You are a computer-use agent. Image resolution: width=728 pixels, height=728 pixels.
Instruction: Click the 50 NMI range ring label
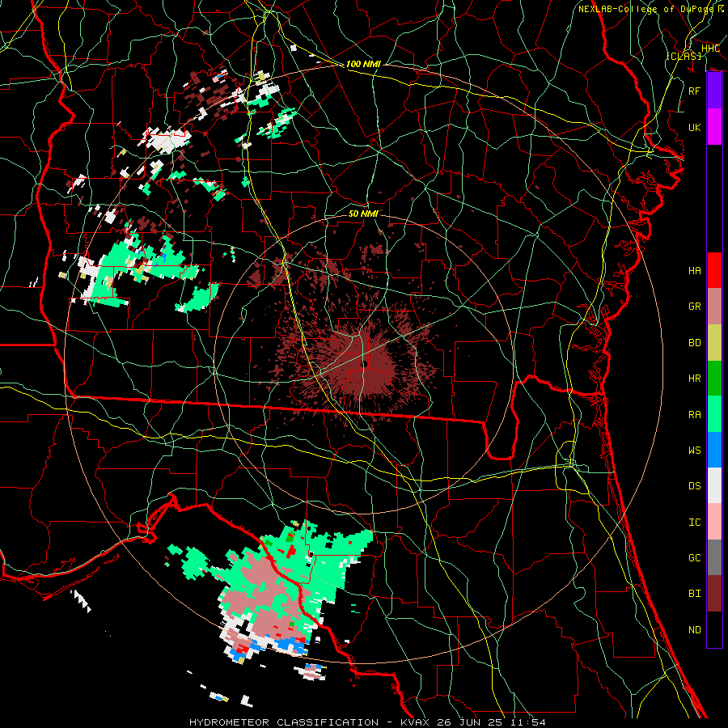point(363,214)
